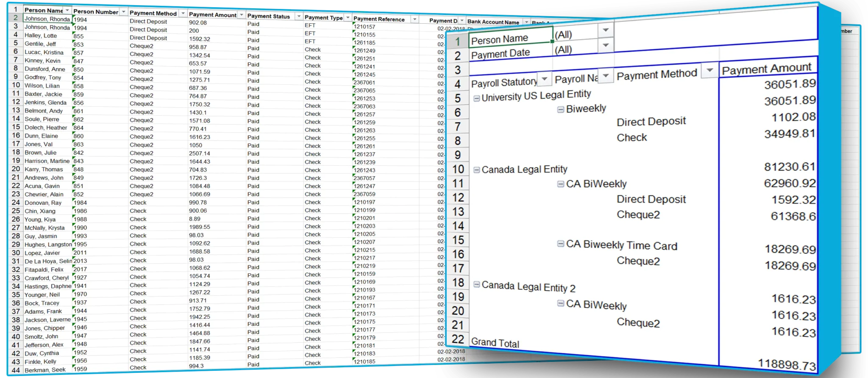
Task: Collapse CA BiWeekly under Canada Legal Entity 2
Action: (561, 303)
